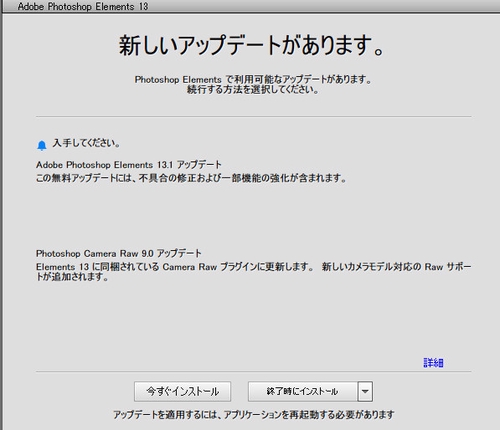The height and width of the screenshot is (430, 500).
Task: Click the separator line below the subtitle
Action: click(254, 117)
